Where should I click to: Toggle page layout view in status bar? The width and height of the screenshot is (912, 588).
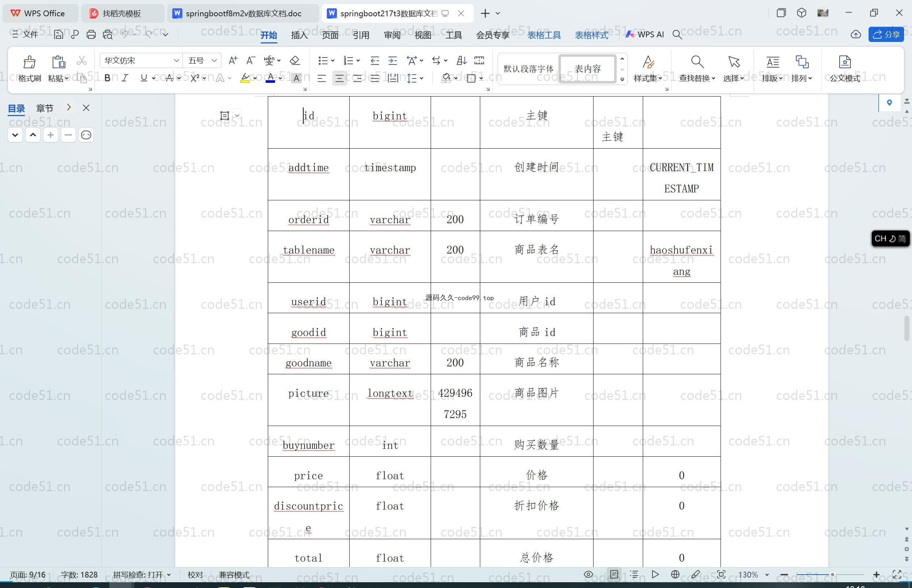click(x=614, y=574)
